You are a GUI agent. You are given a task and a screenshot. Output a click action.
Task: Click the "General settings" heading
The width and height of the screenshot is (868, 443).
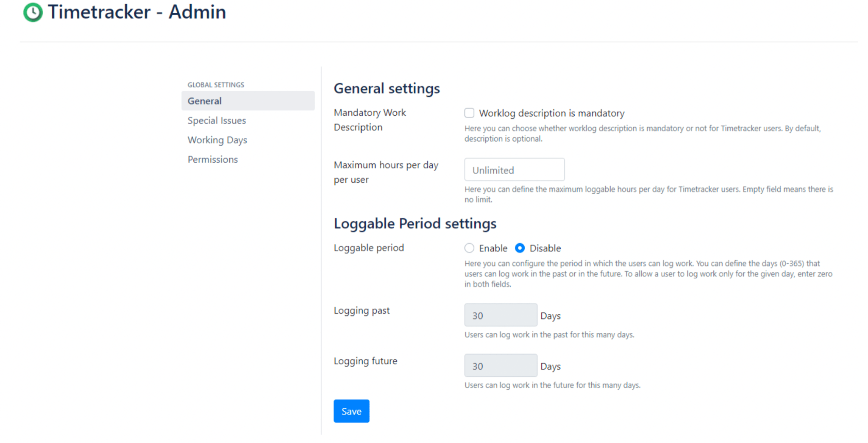(387, 89)
